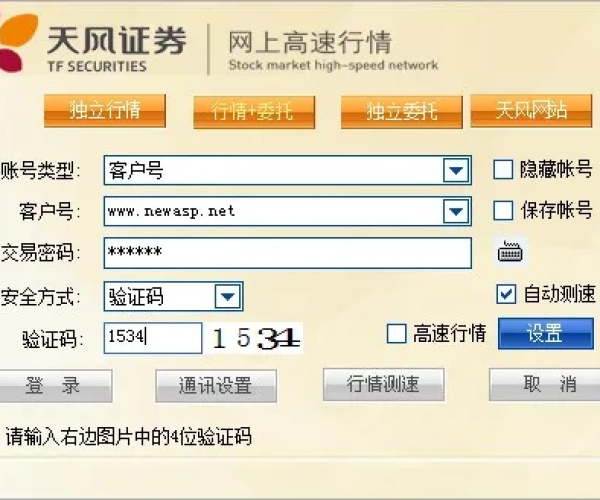Enable the 隐藏帐号 checkbox
The width and height of the screenshot is (600, 500).
(503, 169)
